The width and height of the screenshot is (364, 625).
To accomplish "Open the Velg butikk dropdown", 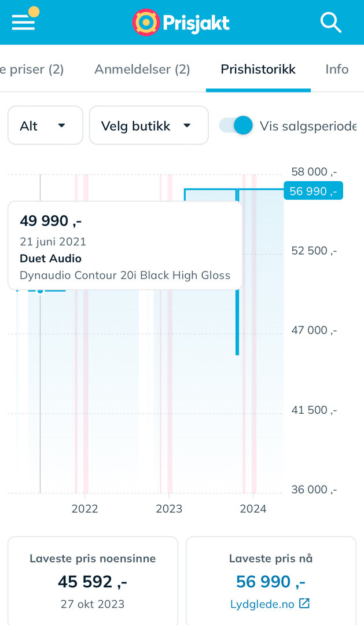I will coord(148,126).
